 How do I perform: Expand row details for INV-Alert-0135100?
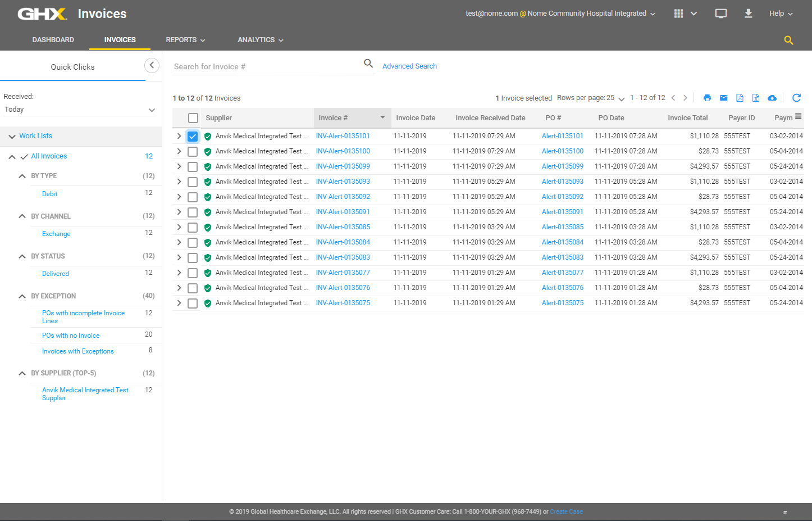coord(179,151)
